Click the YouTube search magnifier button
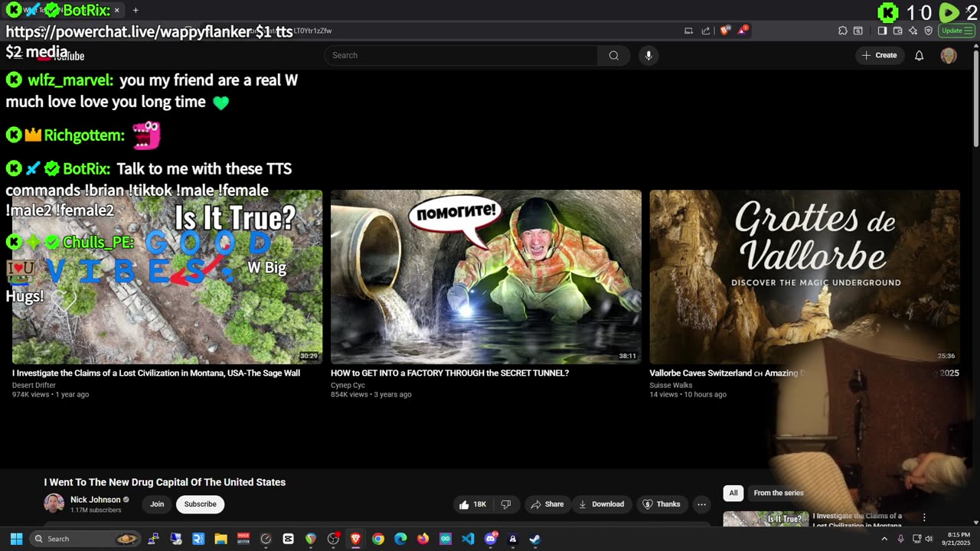Viewport: 980px width, 551px height. [613, 55]
